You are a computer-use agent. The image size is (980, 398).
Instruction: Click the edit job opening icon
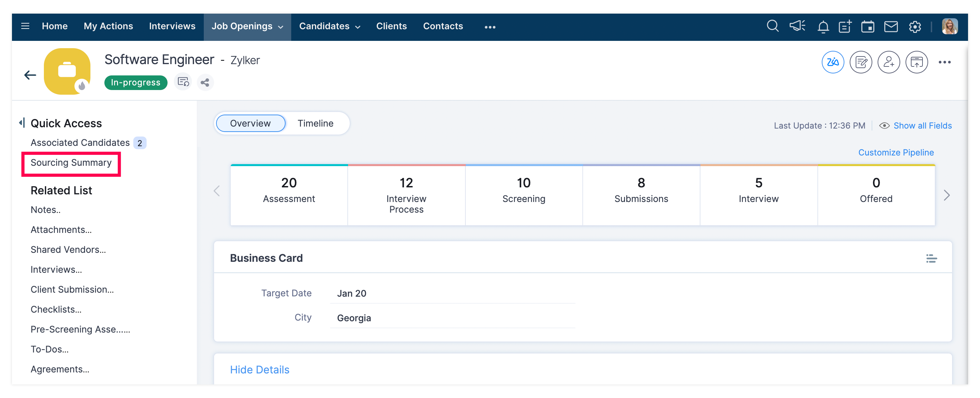point(861,62)
